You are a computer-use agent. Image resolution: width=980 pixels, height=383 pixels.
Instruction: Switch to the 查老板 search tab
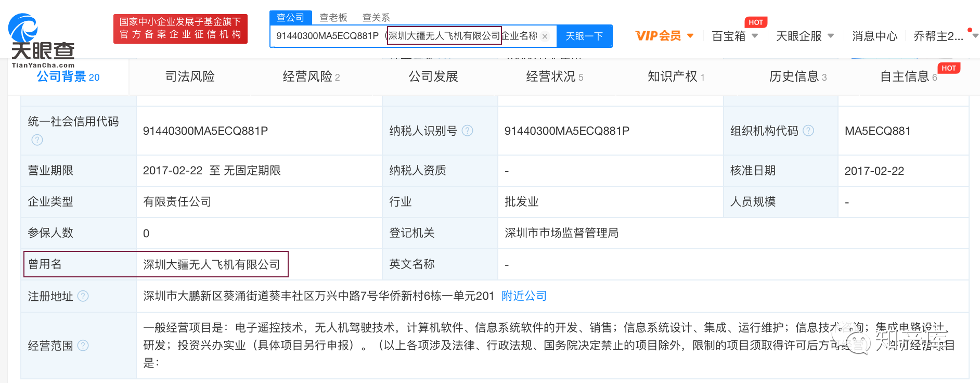[x=333, y=18]
